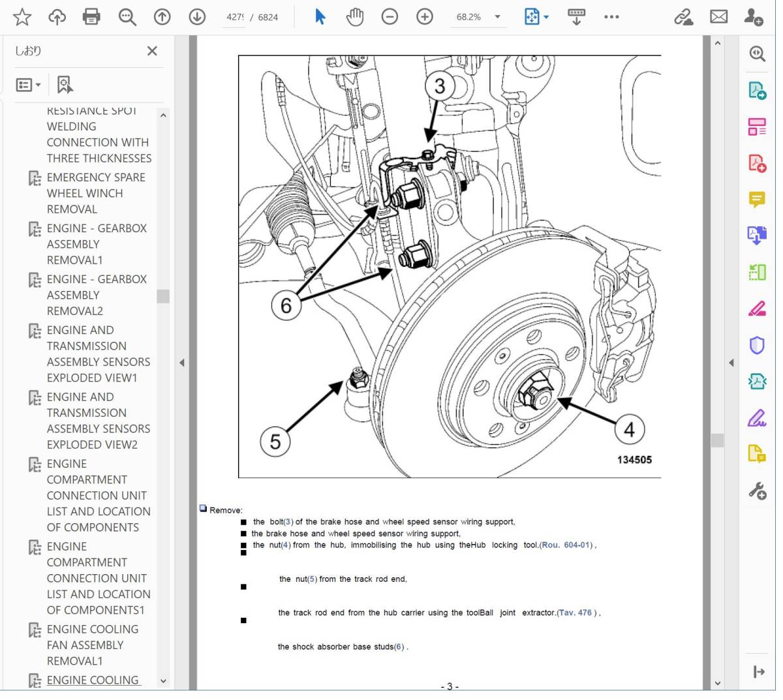Open ENGINE - GEARBOX ASSEMBLY REMOVAL2 bookmark

(x=97, y=295)
